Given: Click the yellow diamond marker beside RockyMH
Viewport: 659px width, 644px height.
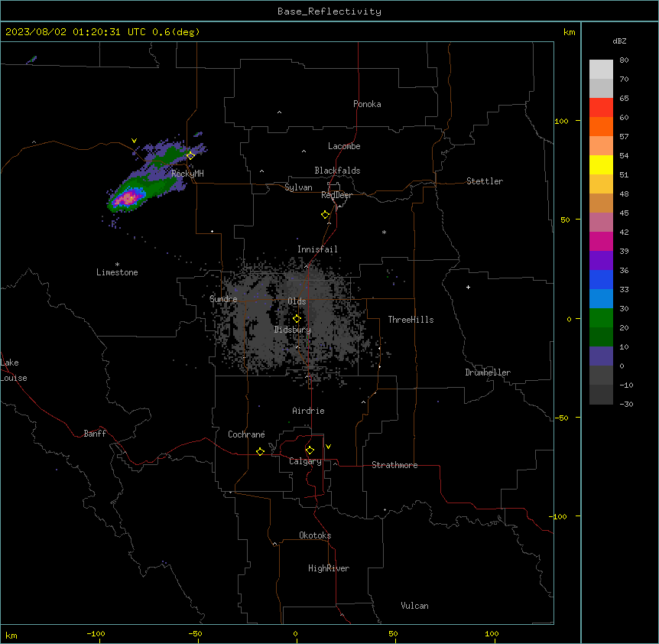Looking at the screenshot, I should coord(191,155).
